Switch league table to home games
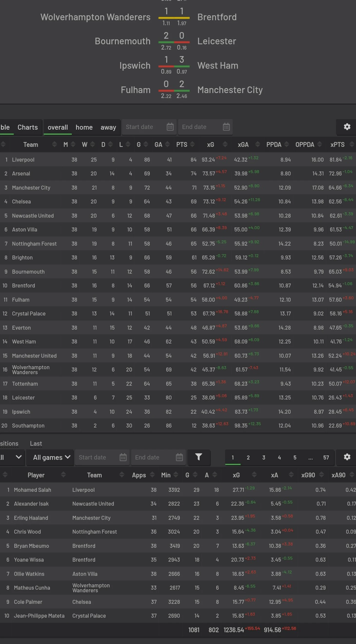This screenshot has width=356, height=644. pyautogui.click(x=84, y=127)
